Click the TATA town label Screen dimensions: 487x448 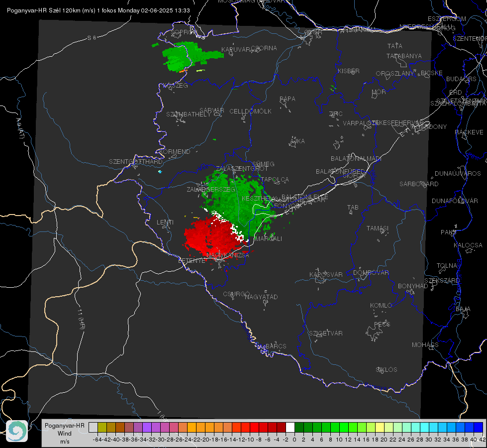(395, 46)
